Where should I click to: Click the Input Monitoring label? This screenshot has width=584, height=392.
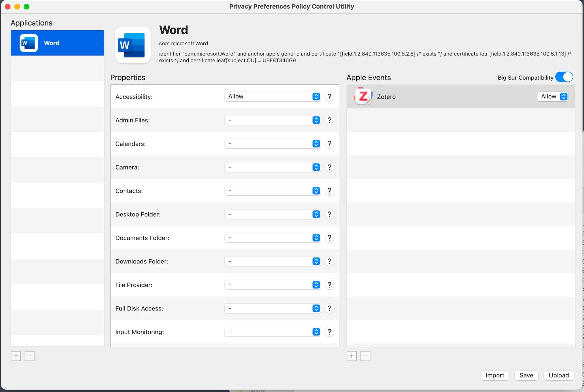(140, 332)
